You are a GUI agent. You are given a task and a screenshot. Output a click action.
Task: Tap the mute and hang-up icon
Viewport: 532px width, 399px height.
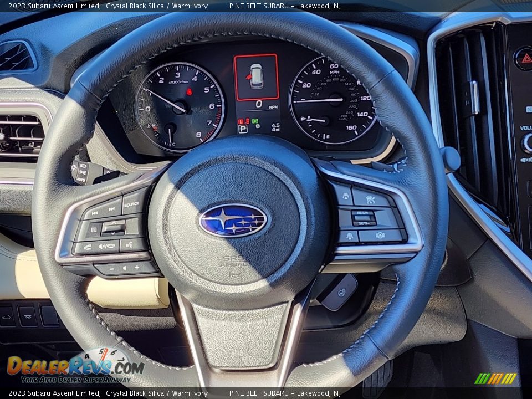107,246
